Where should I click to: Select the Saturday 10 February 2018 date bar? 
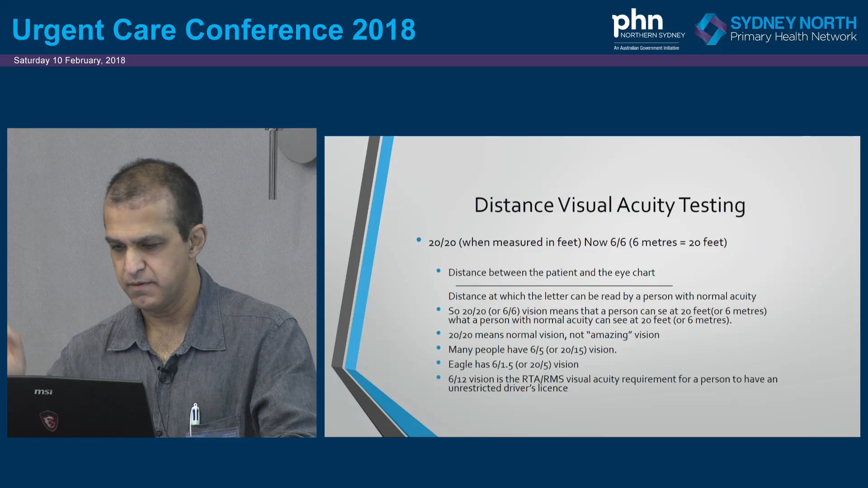tap(69, 60)
